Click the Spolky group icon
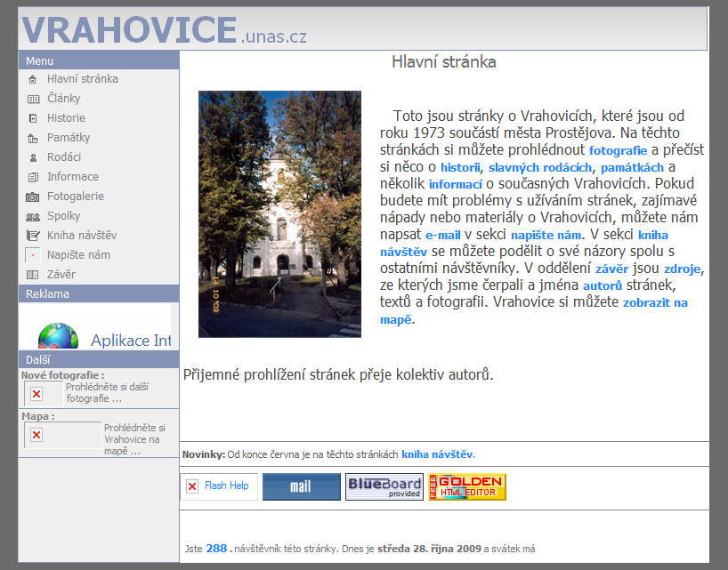This screenshot has width=728, height=570. pyautogui.click(x=33, y=216)
